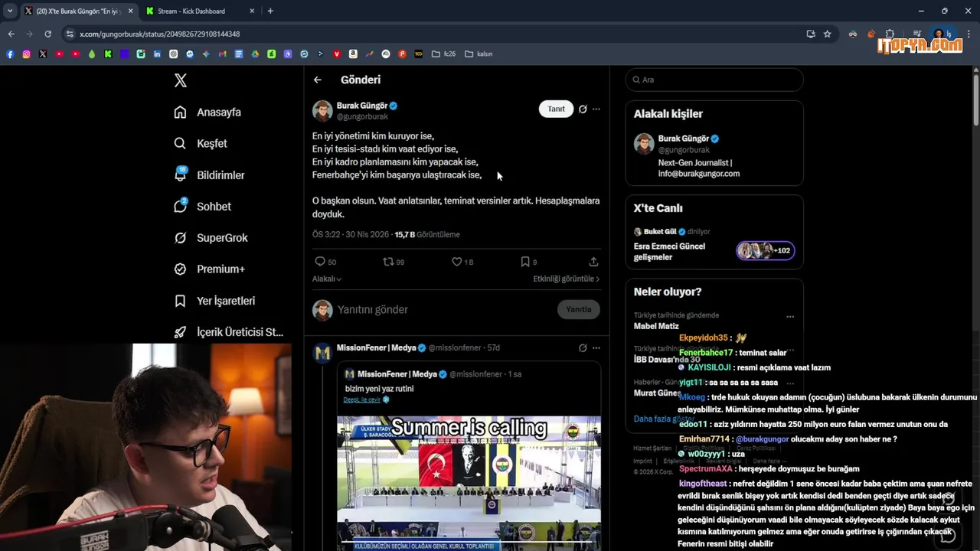Reload the page

point(47,34)
